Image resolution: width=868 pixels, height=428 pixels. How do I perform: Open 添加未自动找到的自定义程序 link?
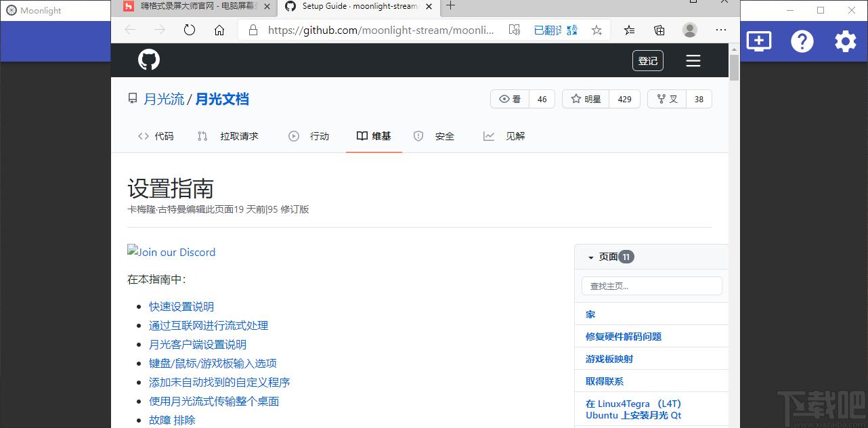coord(219,383)
